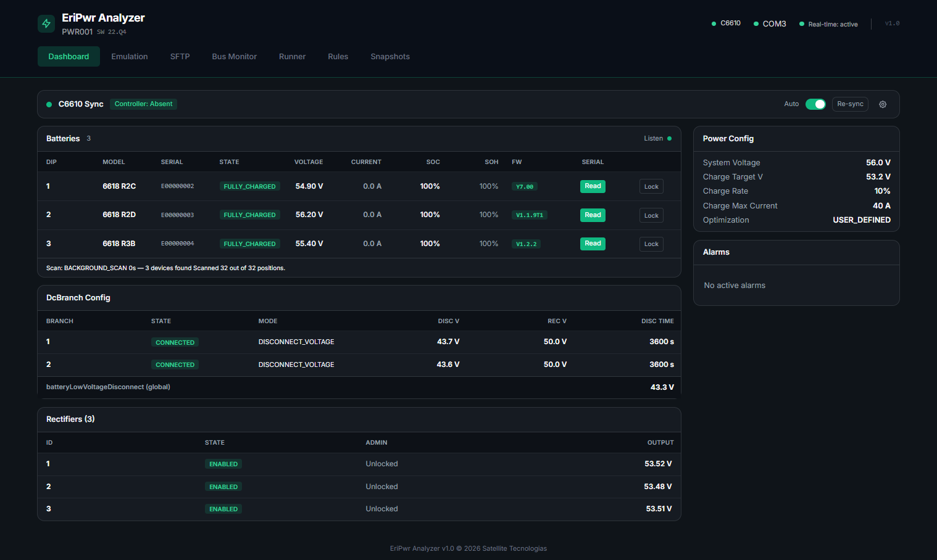
Task: Click the FULLY_CHARGED badge for DIP 2
Action: point(249,215)
